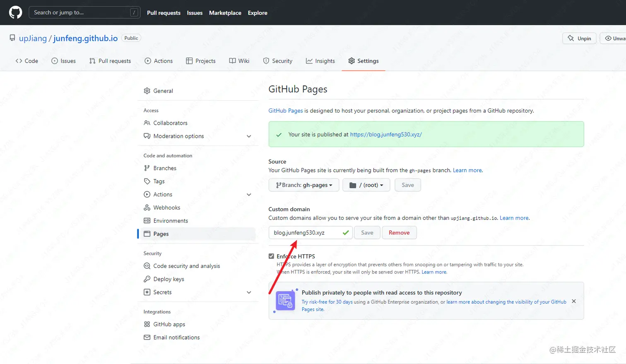Focus the Search or jump to field
This screenshot has width=626, height=364.
tap(84, 12)
